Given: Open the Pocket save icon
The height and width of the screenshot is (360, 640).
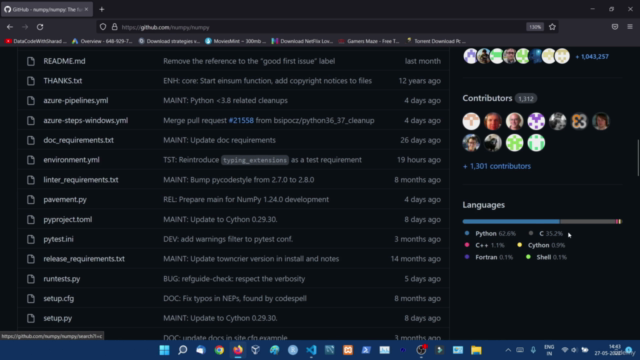Looking at the screenshot, I should click(615, 27).
